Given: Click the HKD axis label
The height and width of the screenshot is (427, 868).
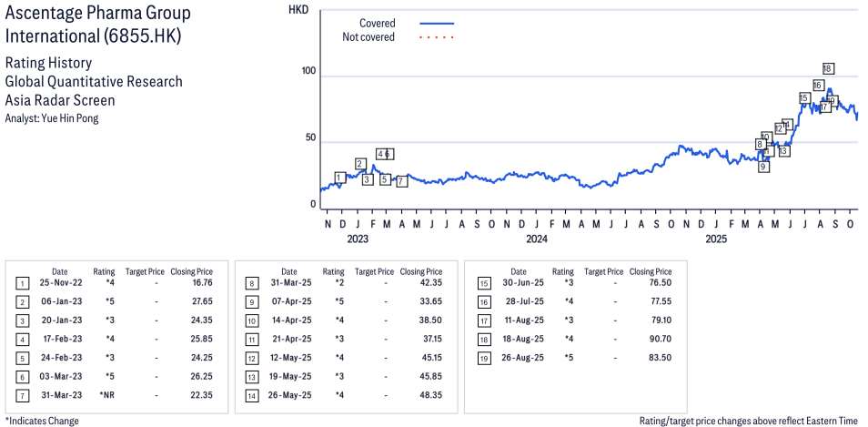Looking at the screenshot, I should (298, 9).
